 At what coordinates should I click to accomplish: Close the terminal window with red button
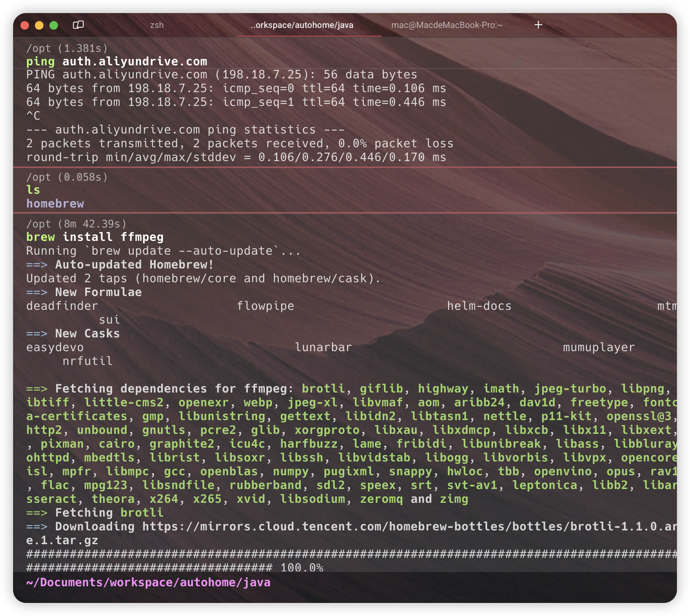pos(25,25)
